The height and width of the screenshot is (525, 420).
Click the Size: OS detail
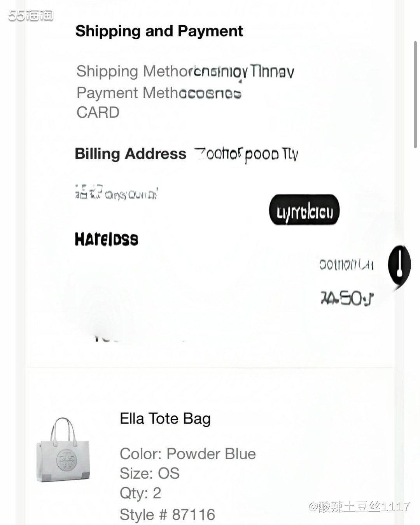click(149, 474)
